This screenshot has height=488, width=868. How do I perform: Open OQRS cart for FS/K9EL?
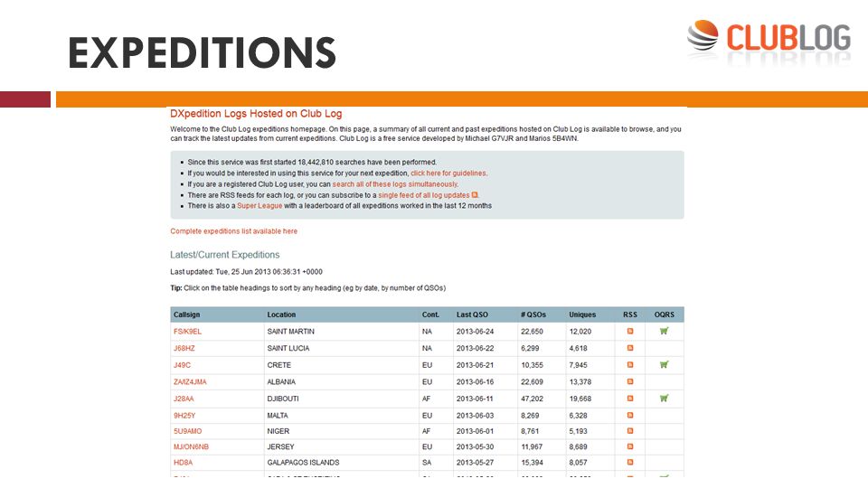tap(665, 331)
